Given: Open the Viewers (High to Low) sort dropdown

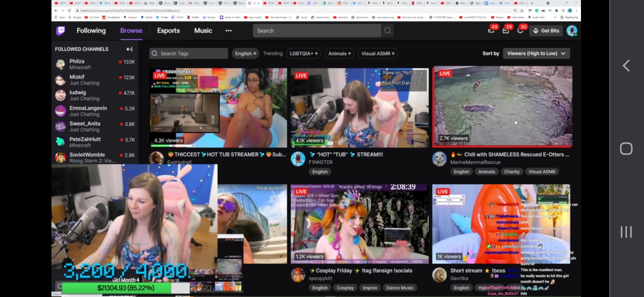Looking at the screenshot, I should pyautogui.click(x=536, y=53).
